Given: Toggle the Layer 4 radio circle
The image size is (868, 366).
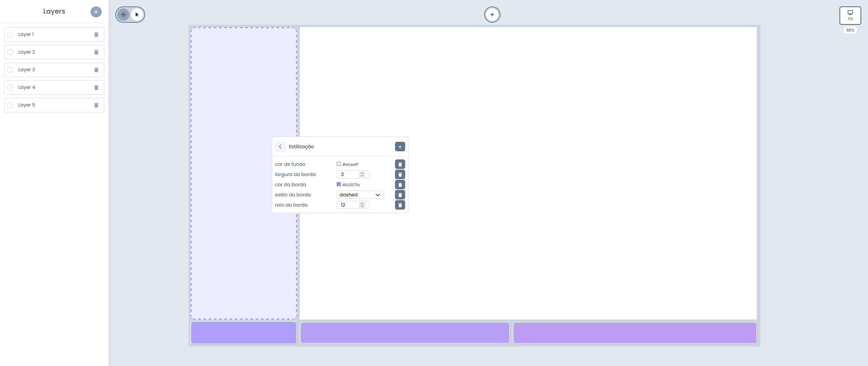Looking at the screenshot, I should coord(10,88).
